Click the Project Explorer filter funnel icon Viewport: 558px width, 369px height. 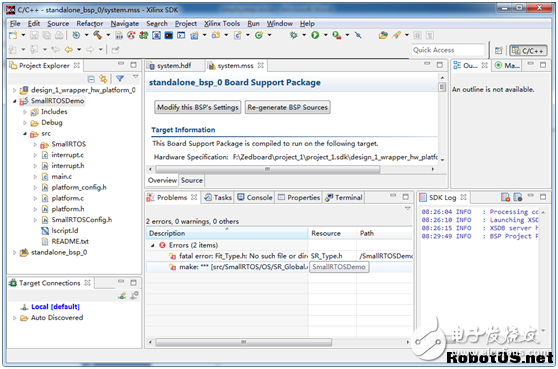pos(120,78)
